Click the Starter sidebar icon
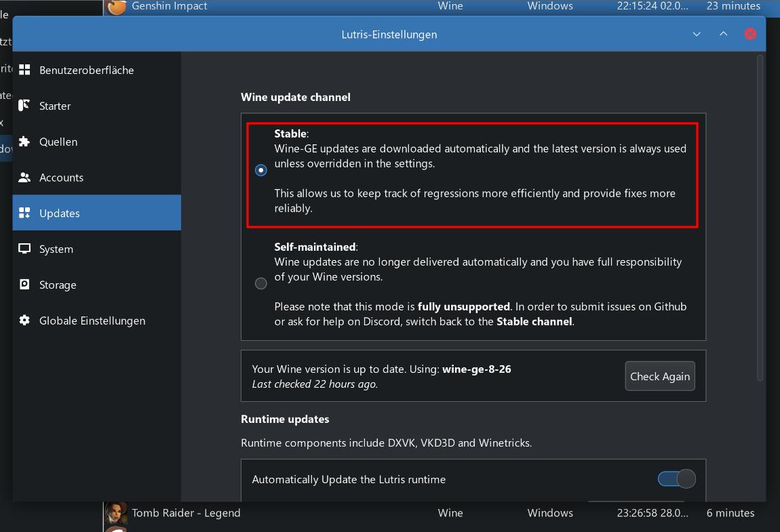Viewport: 780px width, 532px height. click(x=24, y=106)
